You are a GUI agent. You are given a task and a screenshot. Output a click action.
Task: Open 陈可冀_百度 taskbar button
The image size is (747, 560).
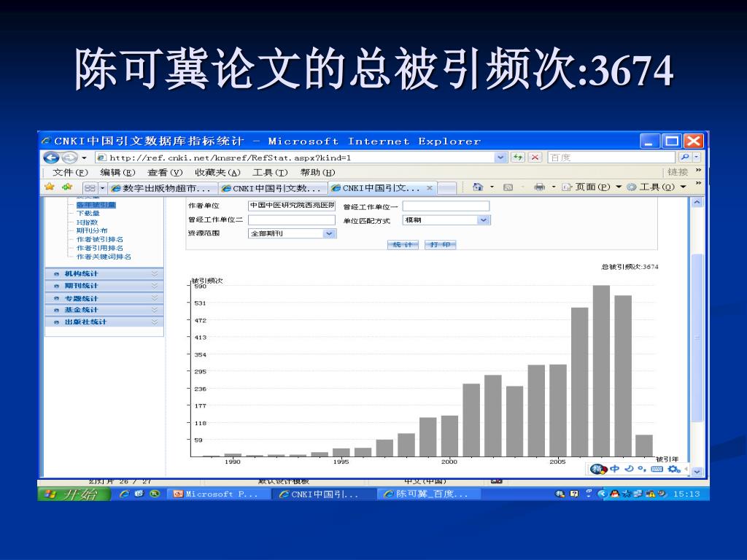pos(429,494)
